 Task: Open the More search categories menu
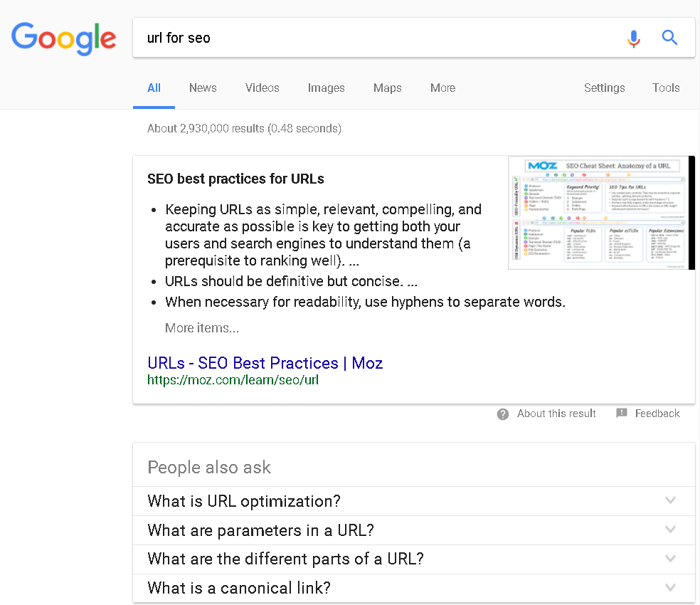(442, 88)
